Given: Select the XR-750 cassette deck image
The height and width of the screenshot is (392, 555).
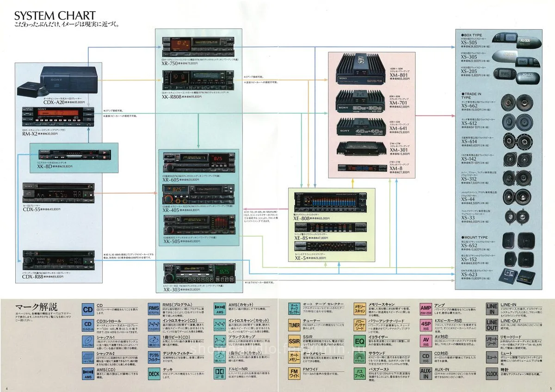Looking at the screenshot, I should pos(199,47).
